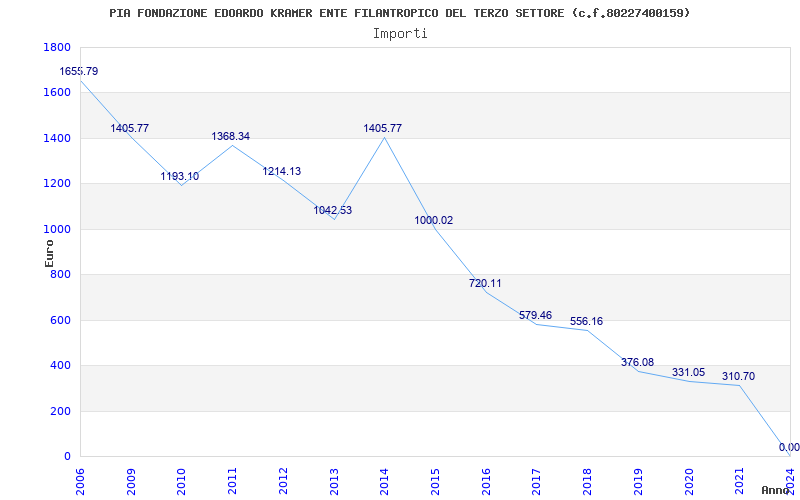800x500 pixels.
Task: Click the 2014 year label
Action: pos(384,482)
